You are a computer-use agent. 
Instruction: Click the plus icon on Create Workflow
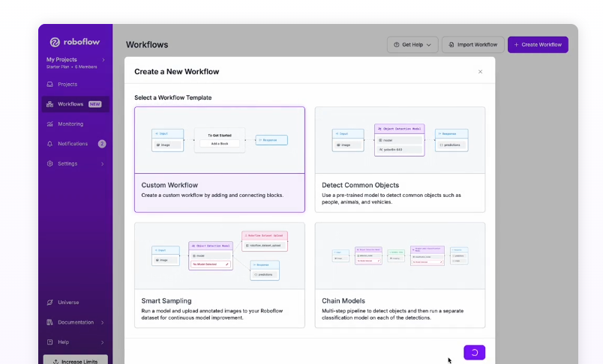pos(517,44)
